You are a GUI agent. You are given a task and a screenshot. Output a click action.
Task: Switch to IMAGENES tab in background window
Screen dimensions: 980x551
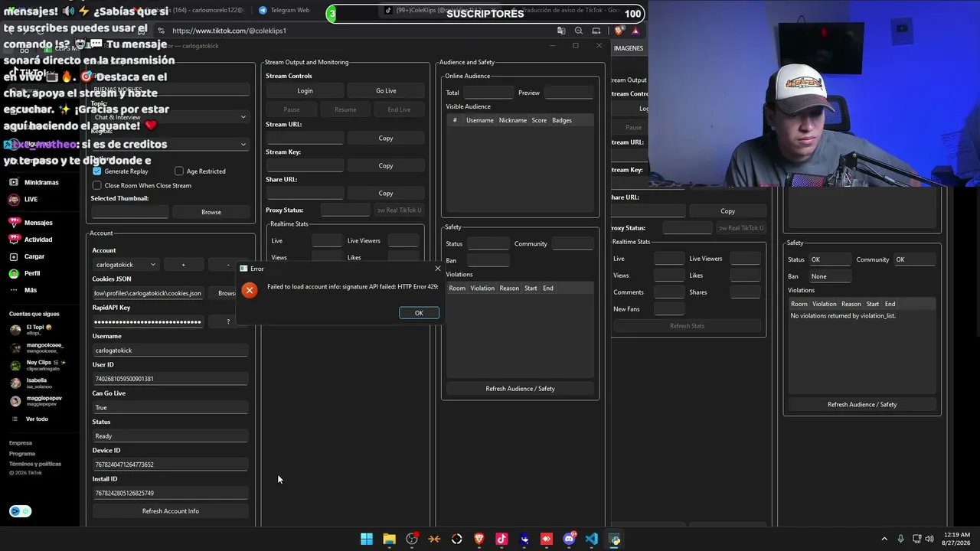[x=629, y=48]
